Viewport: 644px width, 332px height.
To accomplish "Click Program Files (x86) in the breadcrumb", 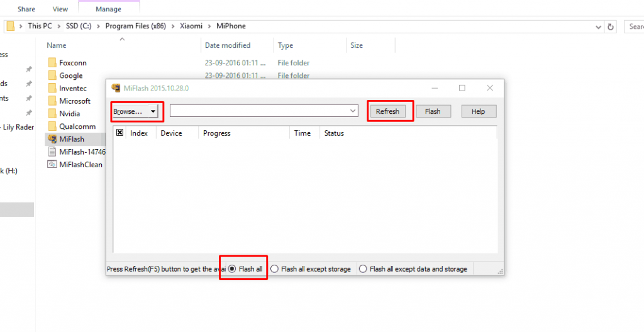I will click(x=136, y=26).
